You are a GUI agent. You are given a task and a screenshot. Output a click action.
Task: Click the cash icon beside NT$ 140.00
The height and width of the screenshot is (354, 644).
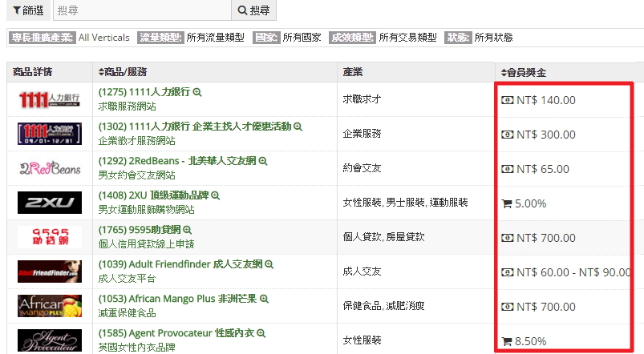click(507, 100)
